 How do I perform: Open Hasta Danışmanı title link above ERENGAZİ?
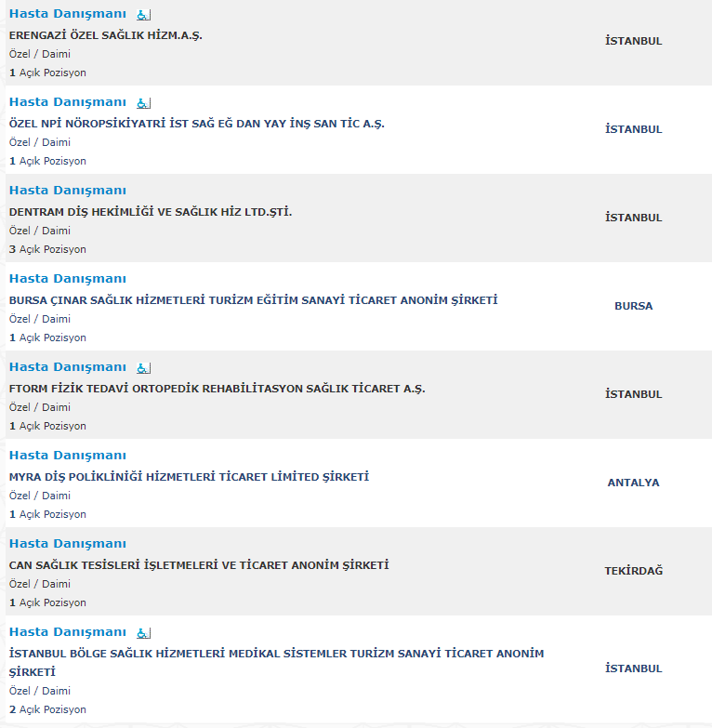pyautogui.click(x=67, y=14)
